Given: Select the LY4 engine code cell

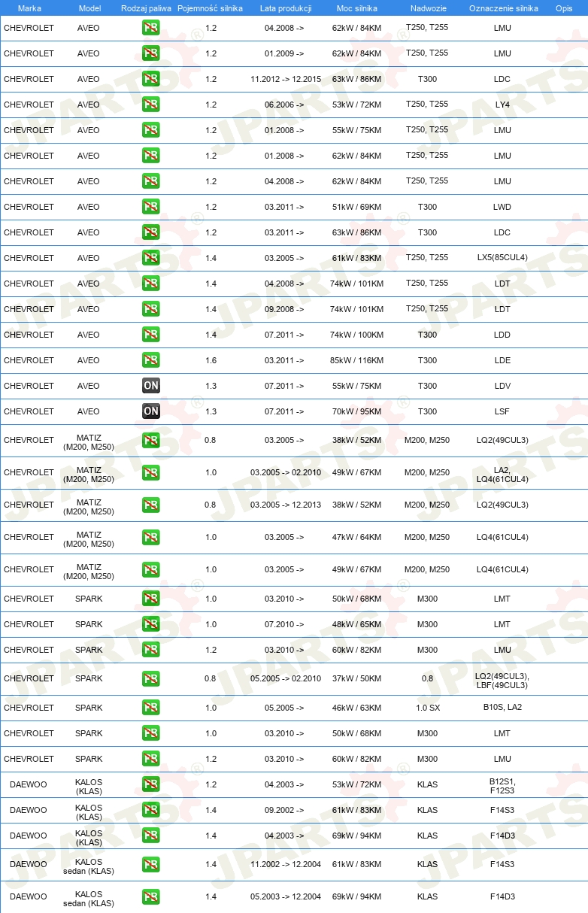Looking at the screenshot, I should point(502,105).
